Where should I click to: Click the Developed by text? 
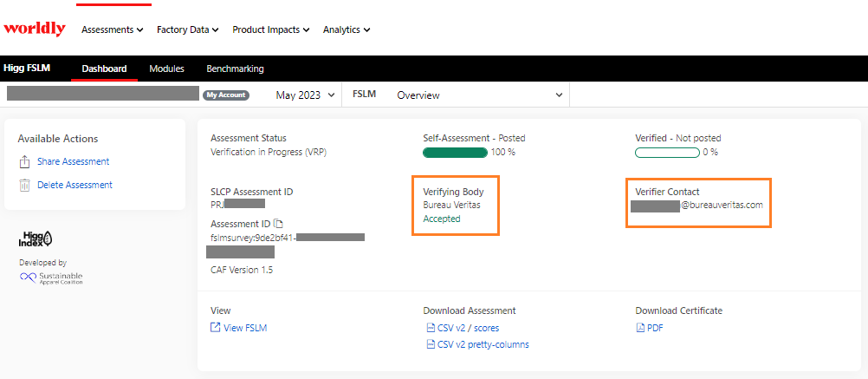click(x=42, y=263)
